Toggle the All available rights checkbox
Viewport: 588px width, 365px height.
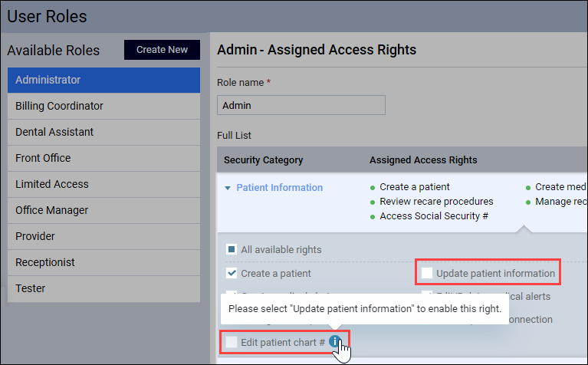pyautogui.click(x=232, y=249)
